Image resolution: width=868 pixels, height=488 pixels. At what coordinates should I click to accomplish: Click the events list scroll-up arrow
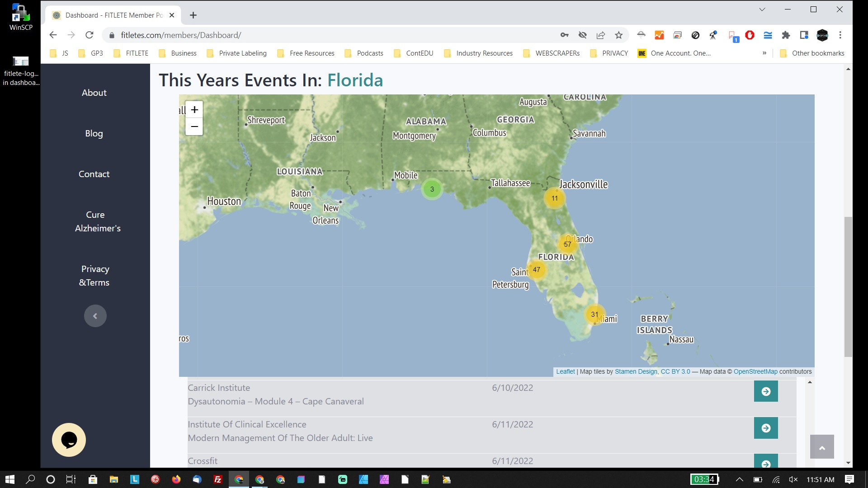(810, 382)
